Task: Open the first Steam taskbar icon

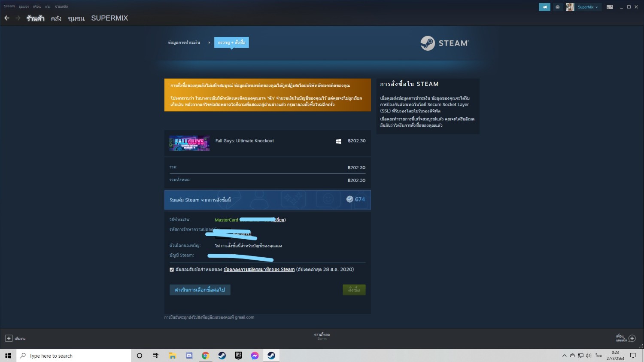Action: [222, 356]
